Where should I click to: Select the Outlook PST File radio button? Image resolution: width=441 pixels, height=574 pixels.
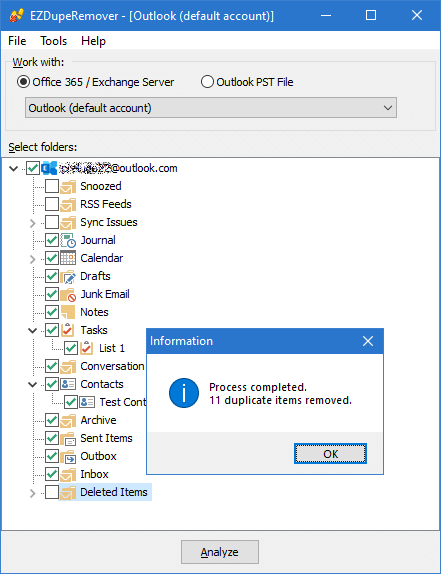coord(207,82)
